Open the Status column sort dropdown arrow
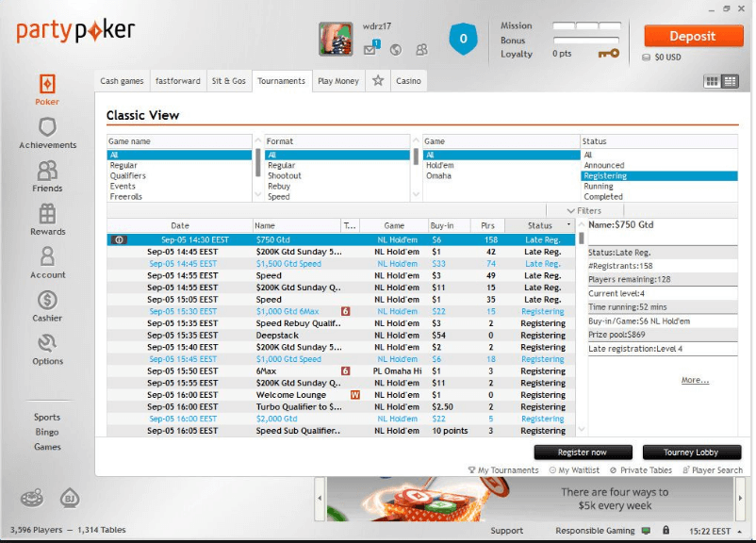 point(568,226)
